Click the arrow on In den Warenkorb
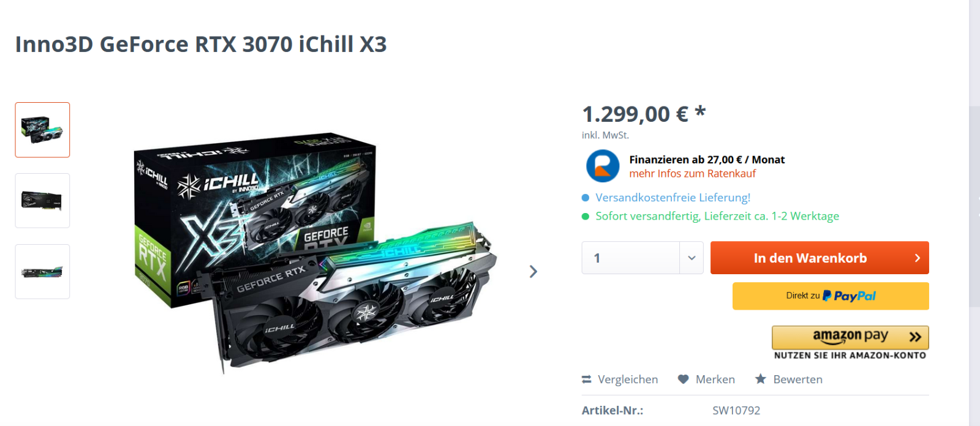The height and width of the screenshot is (426, 980). (917, 258)
